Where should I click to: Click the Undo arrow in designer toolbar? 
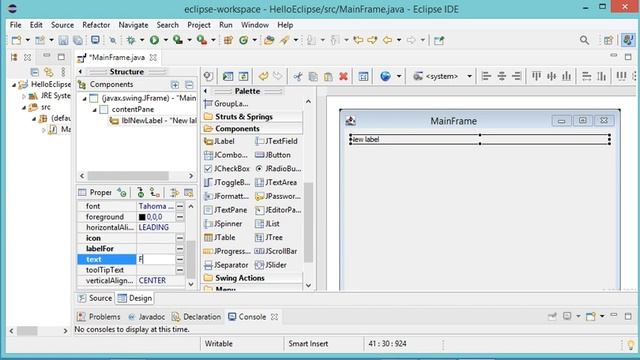click(x=263, y=76)
